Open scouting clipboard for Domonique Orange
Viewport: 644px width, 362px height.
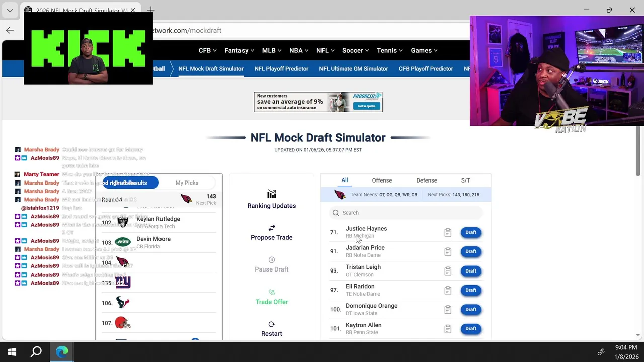tap(448, 310)
